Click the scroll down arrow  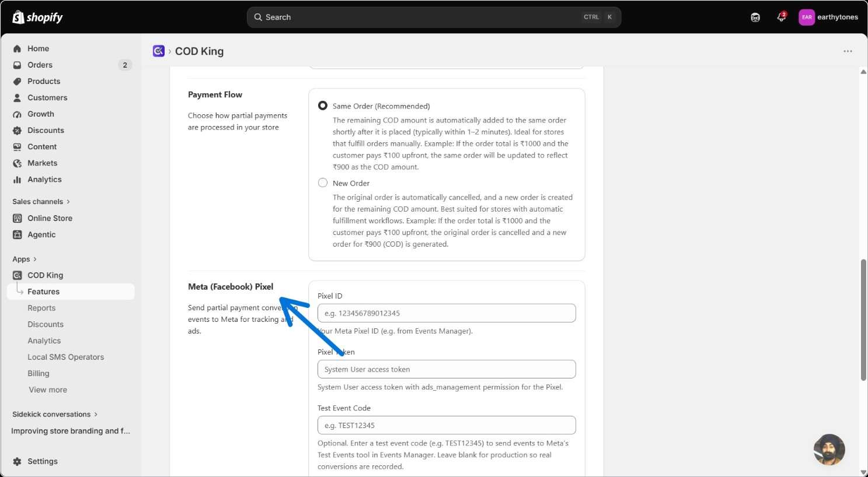(x=863, y=472)
